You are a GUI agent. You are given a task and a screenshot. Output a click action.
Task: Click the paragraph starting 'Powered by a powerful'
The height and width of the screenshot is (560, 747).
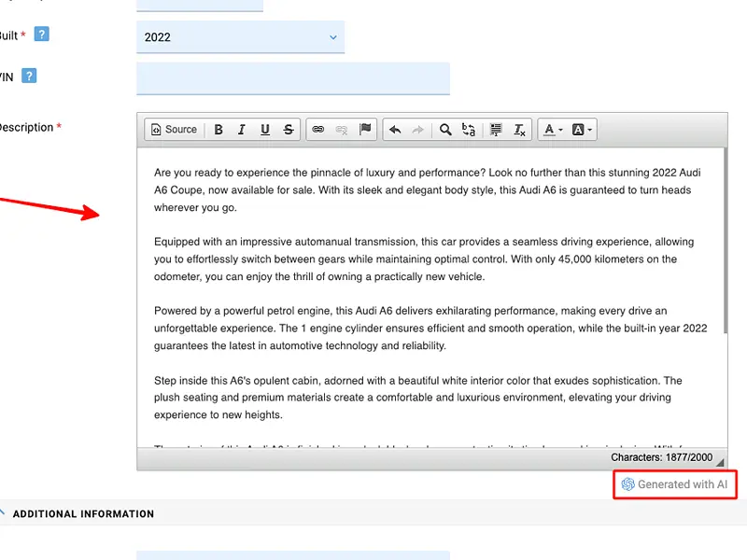(x=430, y=329)
